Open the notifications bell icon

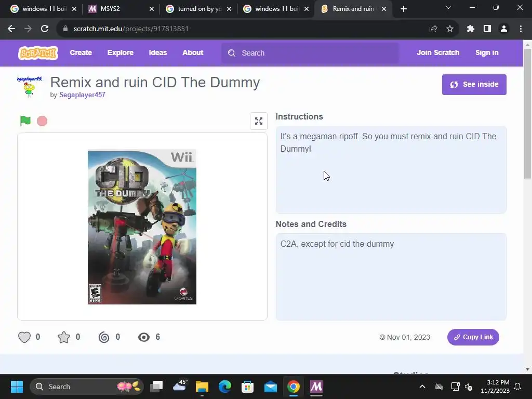(x=518, y=387)
